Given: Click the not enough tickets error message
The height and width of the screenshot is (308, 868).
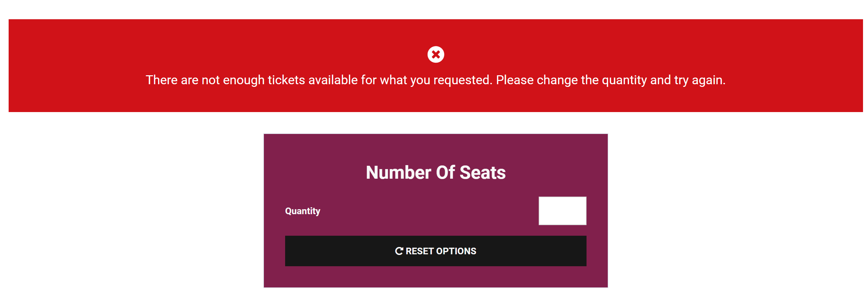Looking at the screenshot, I should pos(435,80).
